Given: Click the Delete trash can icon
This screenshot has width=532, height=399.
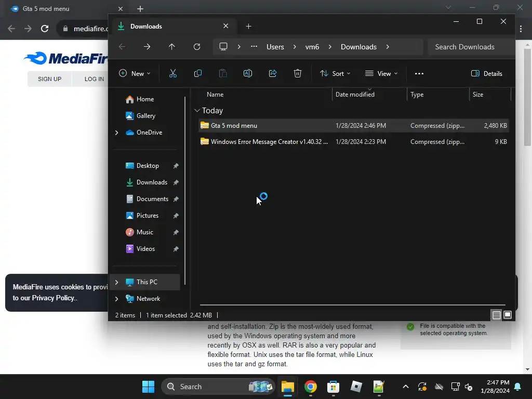Looking at the screenshot, I should click(x=298, y=73).
